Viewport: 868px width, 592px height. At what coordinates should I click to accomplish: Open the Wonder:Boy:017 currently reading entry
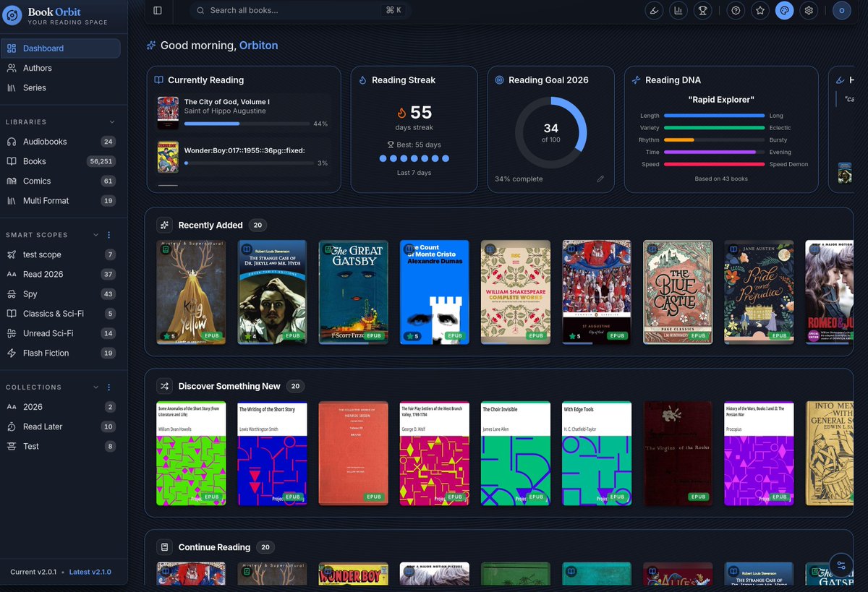point(243,156)
